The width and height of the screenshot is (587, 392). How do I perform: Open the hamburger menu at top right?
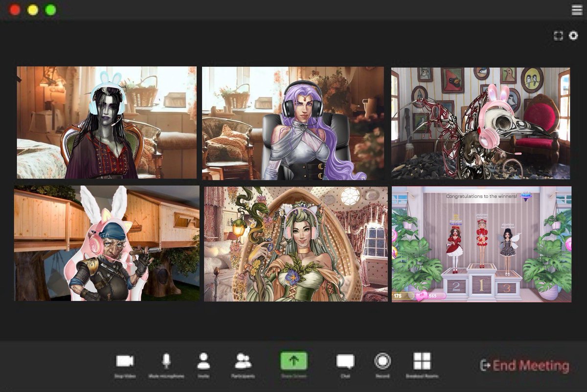[x=577, y=10]
